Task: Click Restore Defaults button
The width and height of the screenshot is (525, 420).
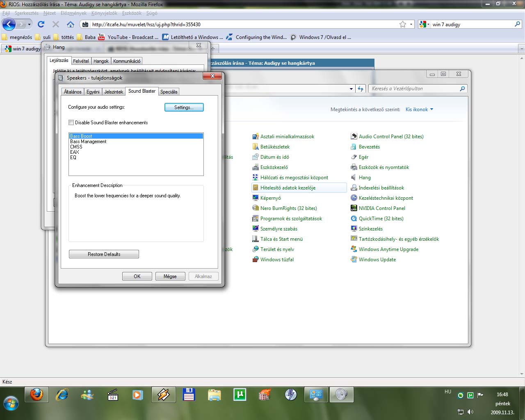Action: click(x=104, y=254)
